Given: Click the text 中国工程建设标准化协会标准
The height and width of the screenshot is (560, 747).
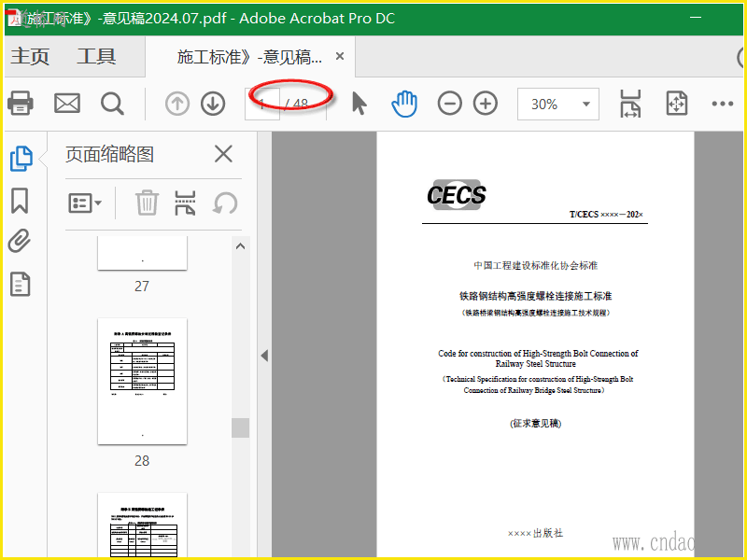Looking at the screenshot, I should pyautogui.click(x=535, y=266).
